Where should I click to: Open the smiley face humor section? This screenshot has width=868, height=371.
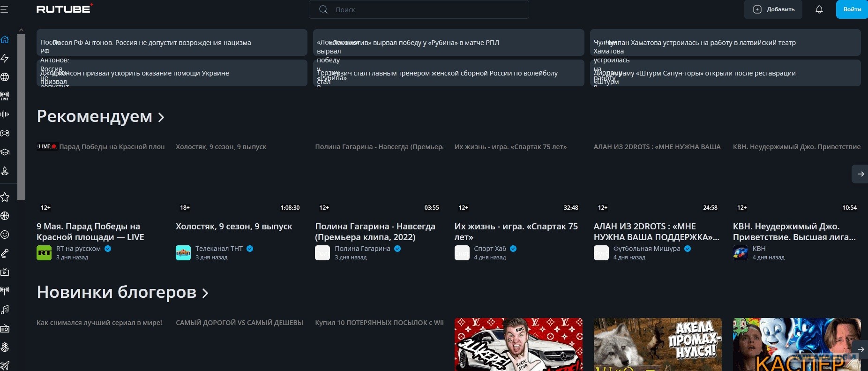(5, 235)
